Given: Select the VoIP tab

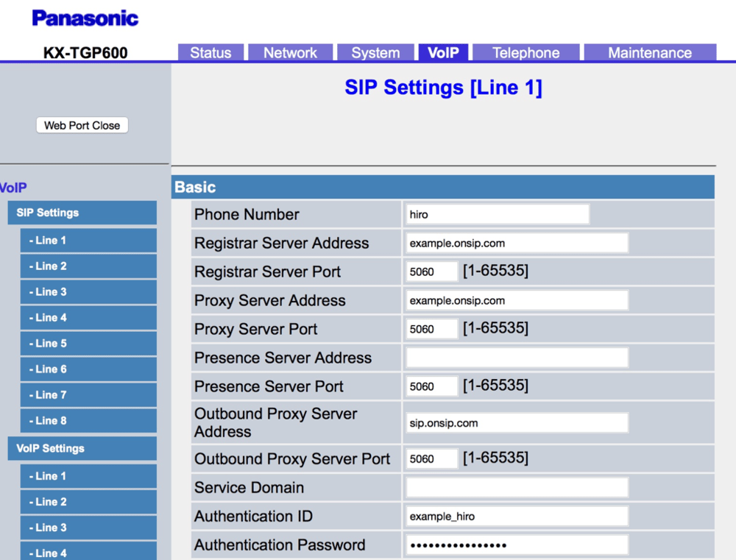Looking at the screenshot, I should point(443,52).
